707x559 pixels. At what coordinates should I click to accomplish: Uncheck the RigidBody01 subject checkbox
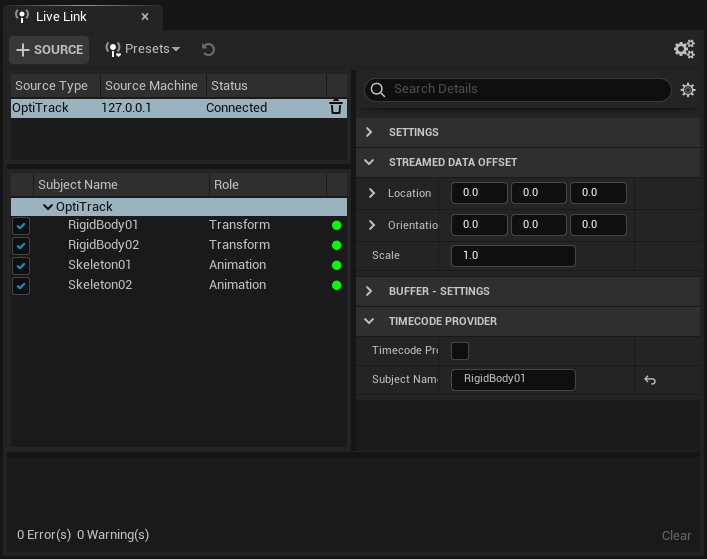[22, 226]
